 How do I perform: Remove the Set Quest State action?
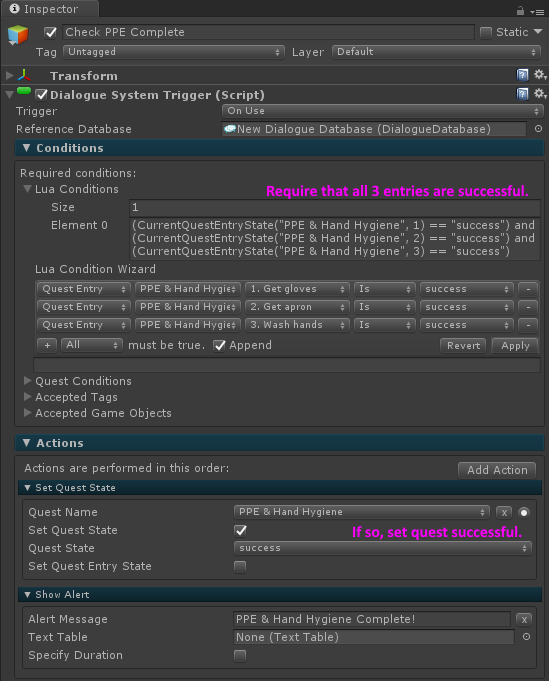504,512
